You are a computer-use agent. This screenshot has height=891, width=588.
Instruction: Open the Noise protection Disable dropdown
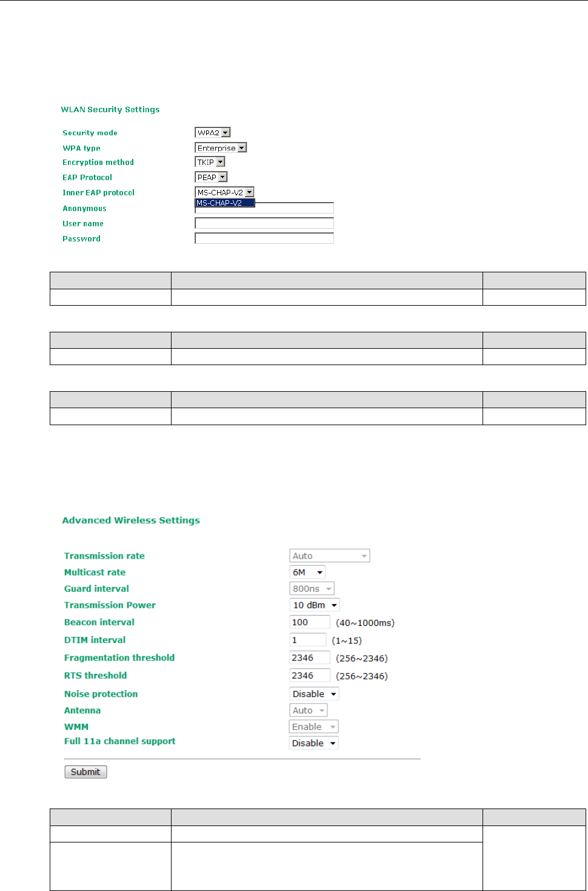[x=314, y=694]
